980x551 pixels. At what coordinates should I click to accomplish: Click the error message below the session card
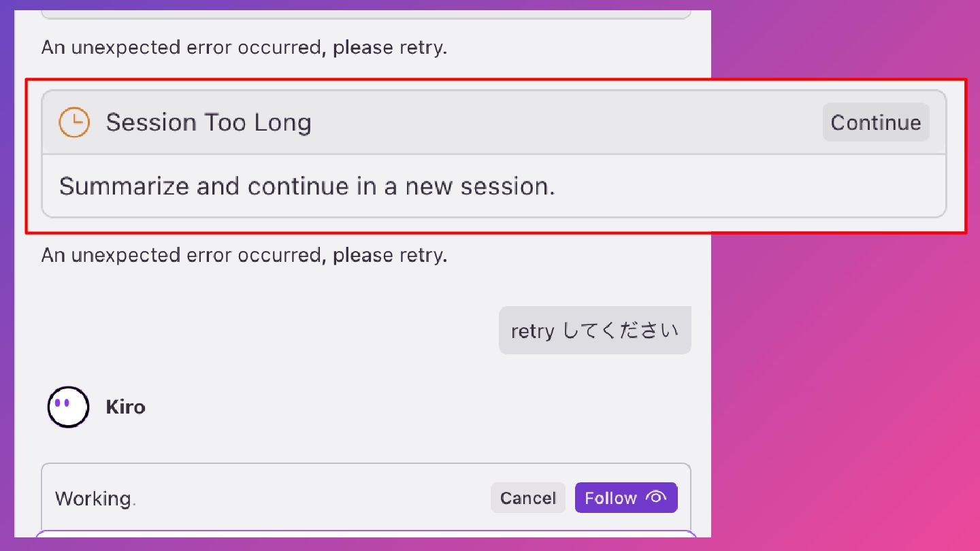244,255
